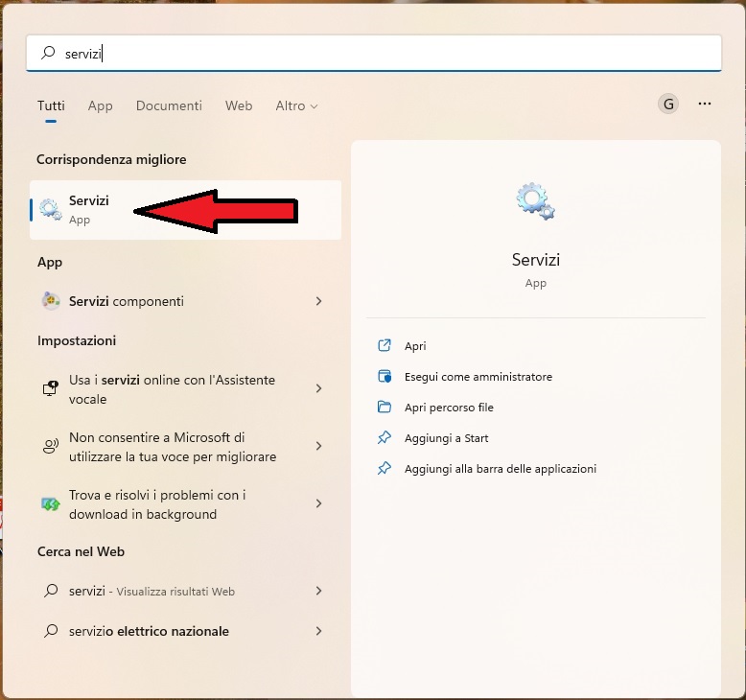Click the folder icon for Apri percorso file
The height and width of the screenshot is (700, 746).
pos(385,407)
